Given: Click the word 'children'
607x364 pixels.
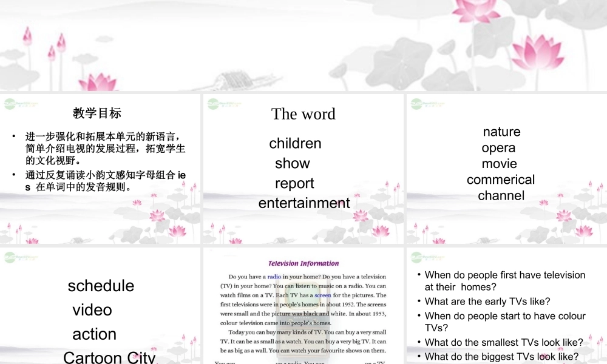Looking at the screenshot, I should pos(295,144).
